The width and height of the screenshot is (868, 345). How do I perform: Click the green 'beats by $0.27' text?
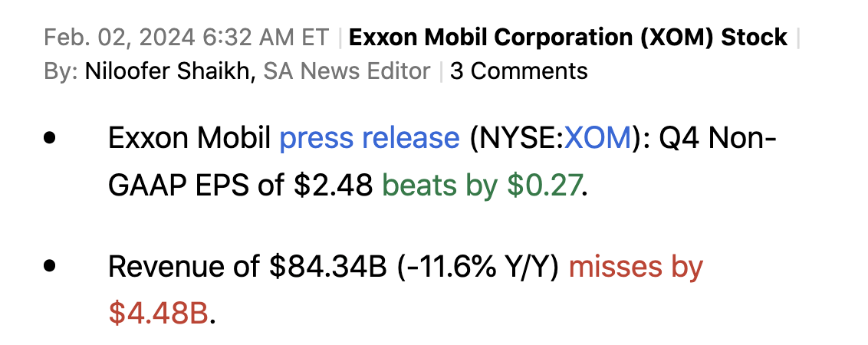pos(482,185)
